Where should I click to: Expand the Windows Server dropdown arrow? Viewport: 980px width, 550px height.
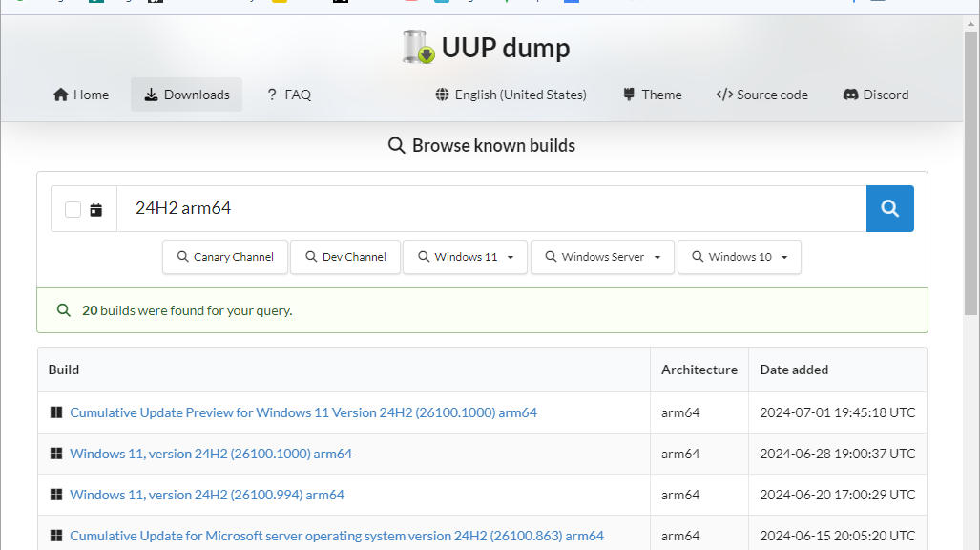(657, 257)
